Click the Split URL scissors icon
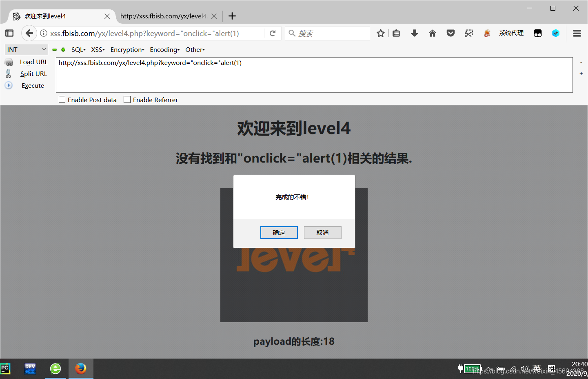This screenshot has width=588, height=379. (x=9, y=74)
